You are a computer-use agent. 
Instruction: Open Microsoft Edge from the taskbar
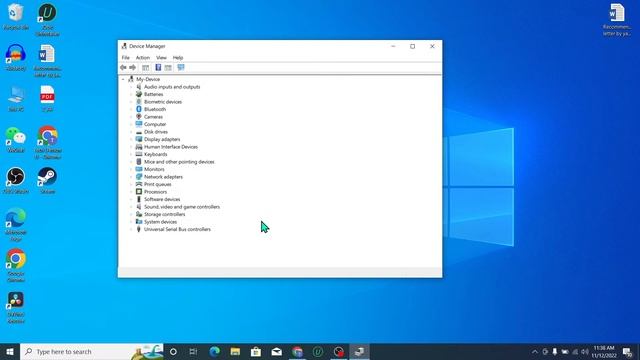215,351
